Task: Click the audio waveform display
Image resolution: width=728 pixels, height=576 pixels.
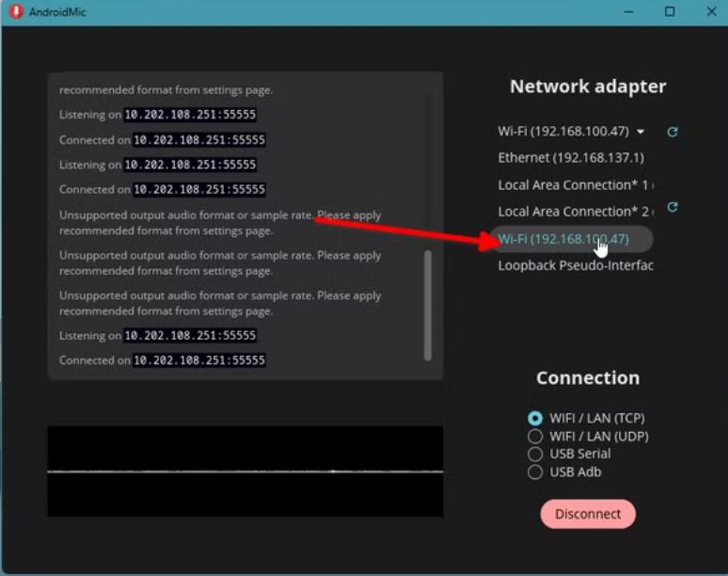Action: tap(245, 471)
